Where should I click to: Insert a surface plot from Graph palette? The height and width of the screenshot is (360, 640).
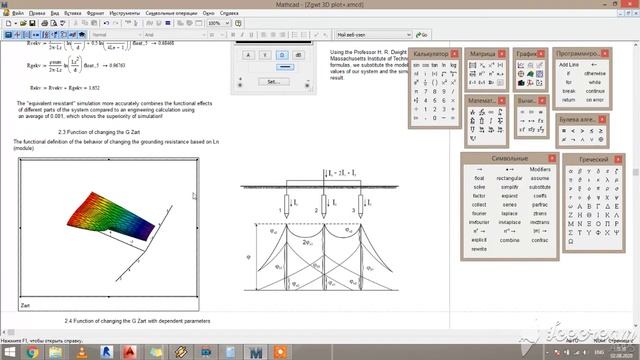click(x=530, y=74)
